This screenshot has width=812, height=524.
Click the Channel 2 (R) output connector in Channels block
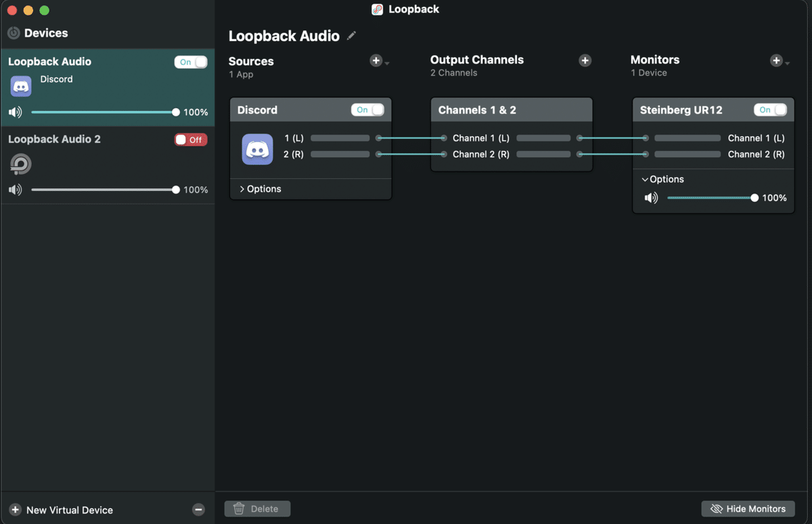(x=580, y=154)
